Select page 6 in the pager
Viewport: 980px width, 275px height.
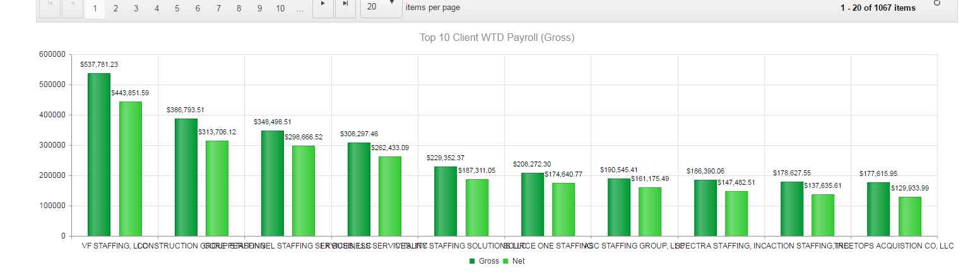[198, 8]
